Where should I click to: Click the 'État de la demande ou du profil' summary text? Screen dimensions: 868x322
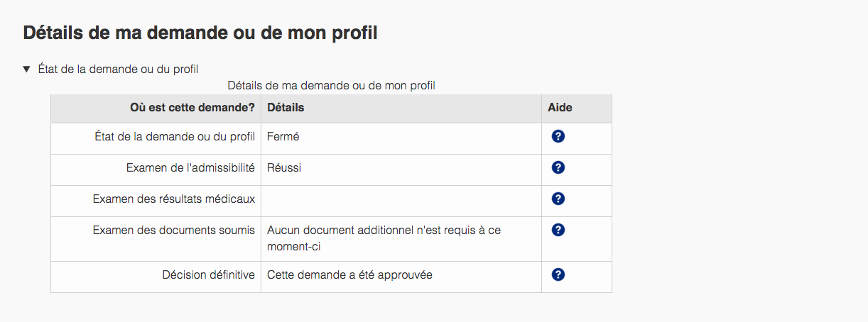(x=118, y=70)
